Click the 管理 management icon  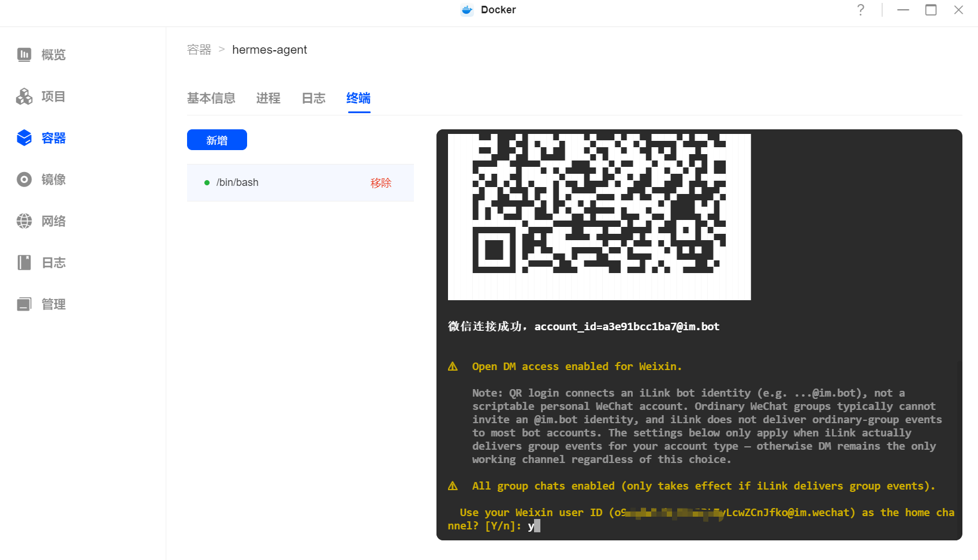[24, 304]
